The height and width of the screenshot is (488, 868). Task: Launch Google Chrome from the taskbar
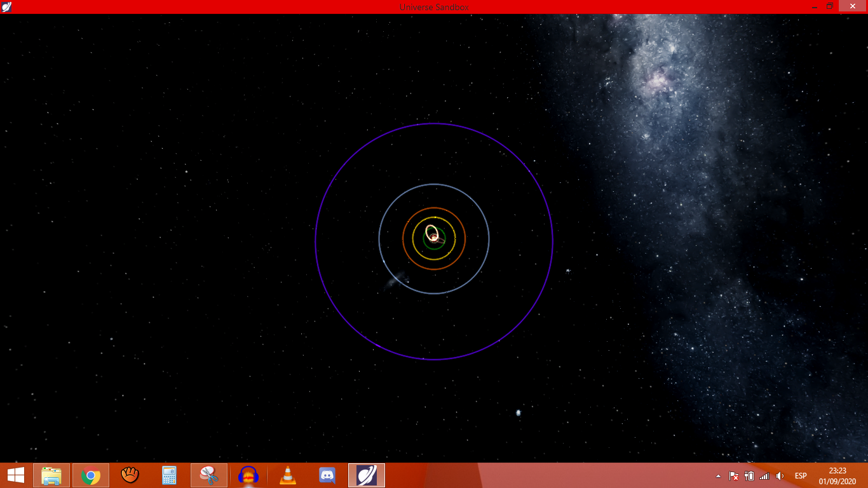pos(91,475)
